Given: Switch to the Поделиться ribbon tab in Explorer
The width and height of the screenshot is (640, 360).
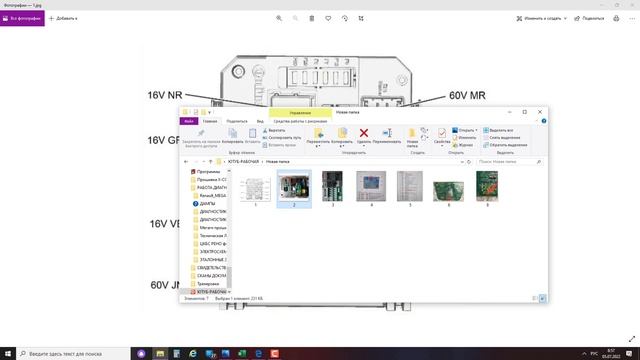Looking at the screenshot, I should tap(237, 121).
